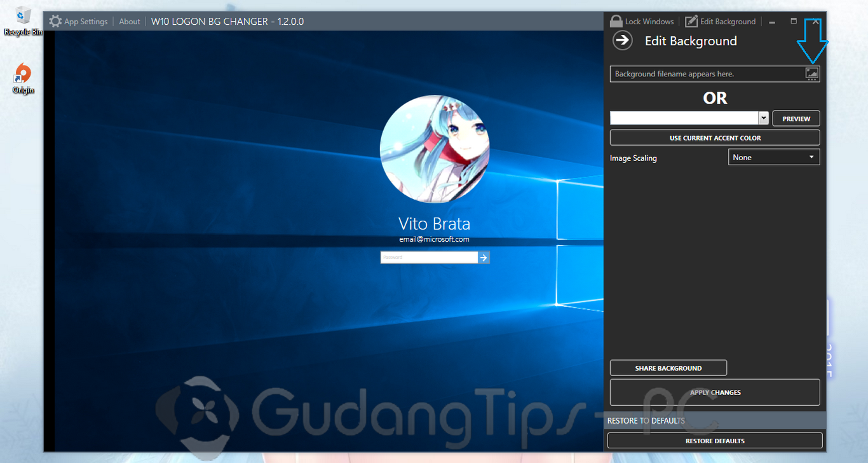Click the Edit Background pencil icon
The width and height of the screenshot is (868, 463).
(691, 21)
